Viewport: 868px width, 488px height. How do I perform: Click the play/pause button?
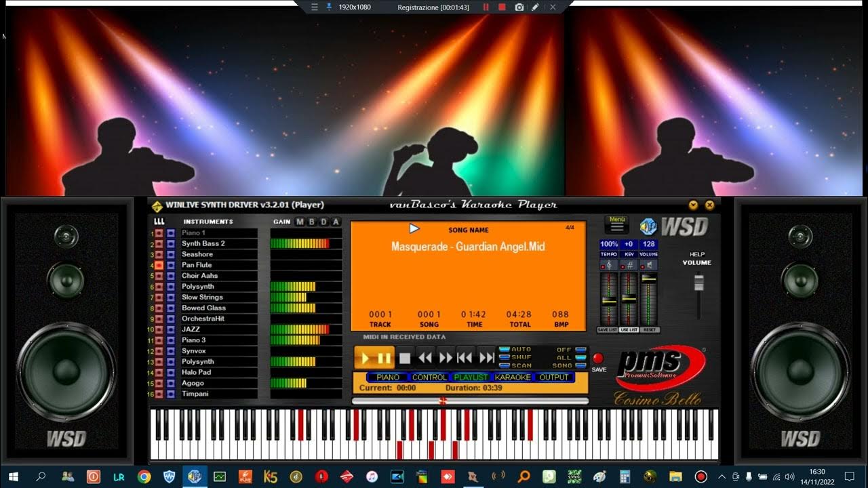(374, 358)
